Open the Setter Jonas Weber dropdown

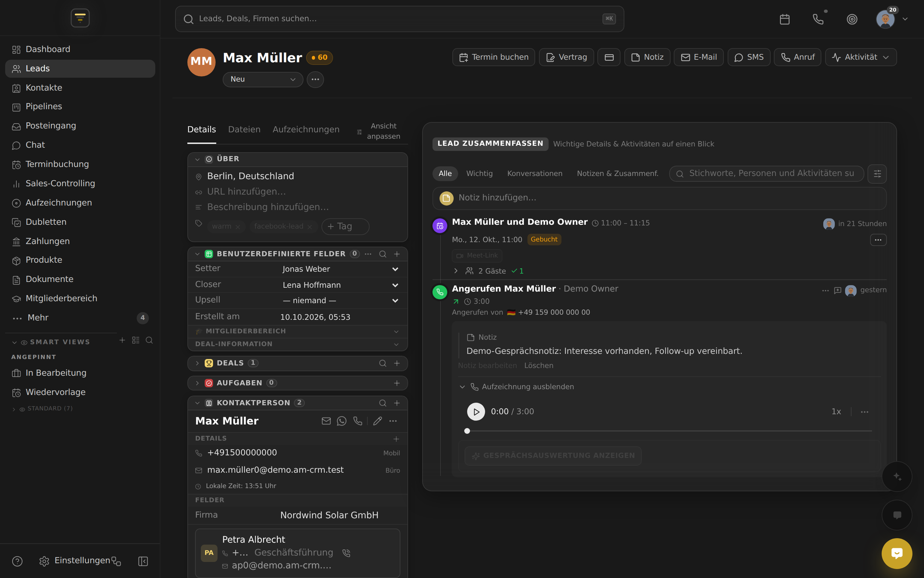(x=341, y=269)
